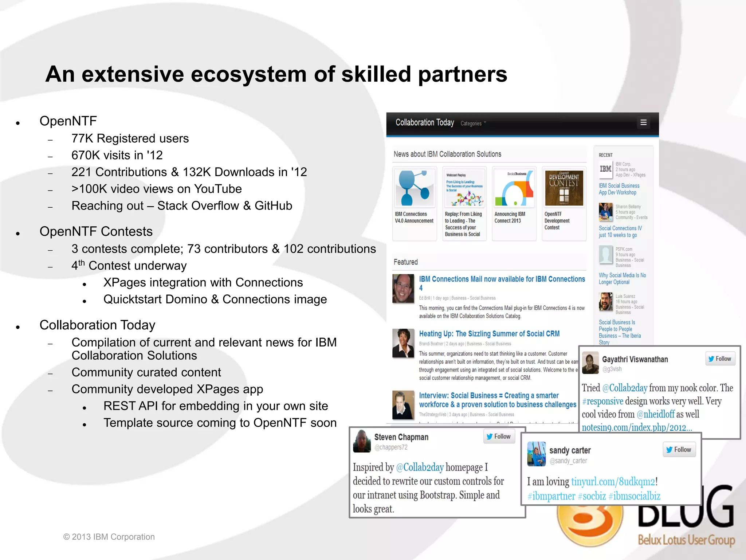
Task: Click @chappers72 handle
Action: (x=391, y=447)
